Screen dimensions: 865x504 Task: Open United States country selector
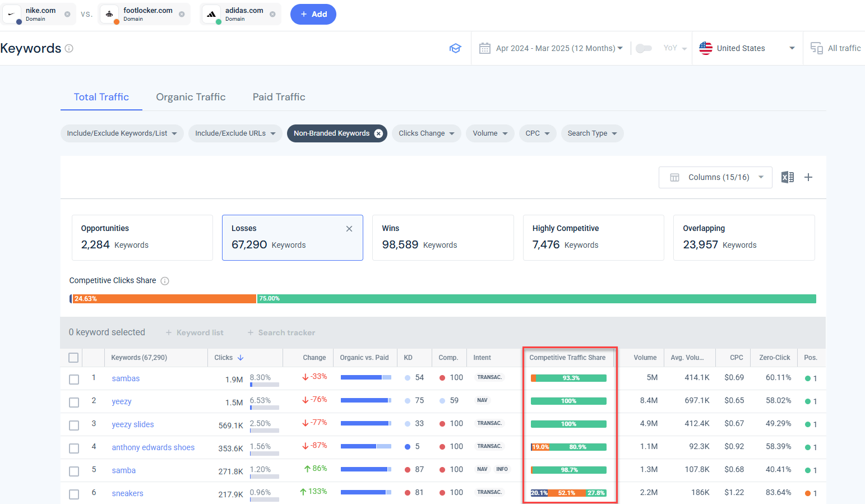point(747,48)
